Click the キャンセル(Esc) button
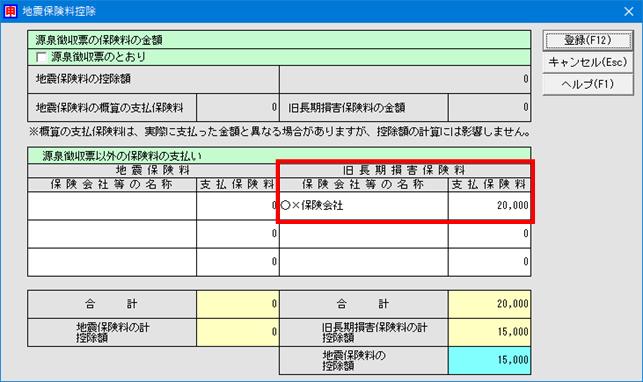This screenshot has width=643, height=382. pos(588,62)
